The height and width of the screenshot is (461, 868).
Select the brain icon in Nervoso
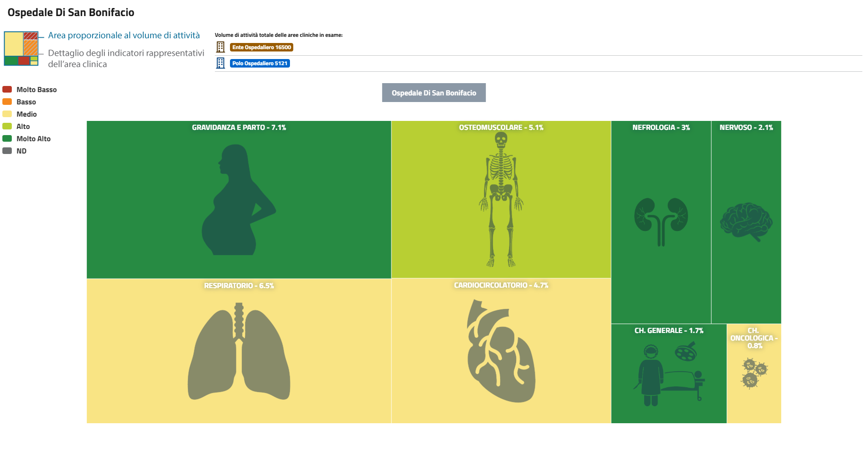[746, 222]
